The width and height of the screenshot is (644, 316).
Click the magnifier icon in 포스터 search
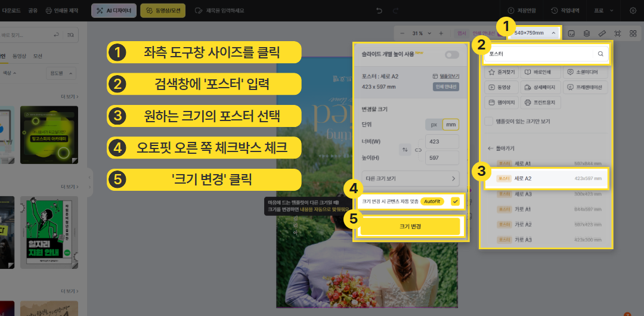tap(600, 54)
